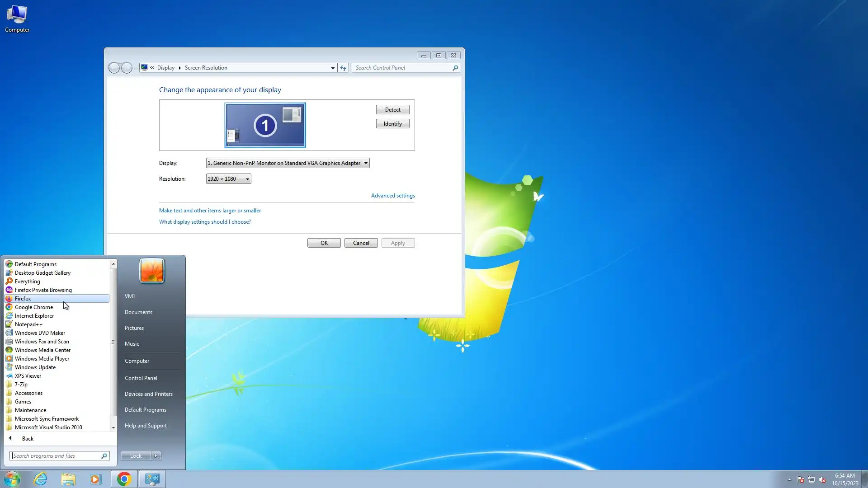Image resolution: width=868 pixels, height=488 pixels.
Task: Open the Display monitor dropdown
Action: coord(288,163)
